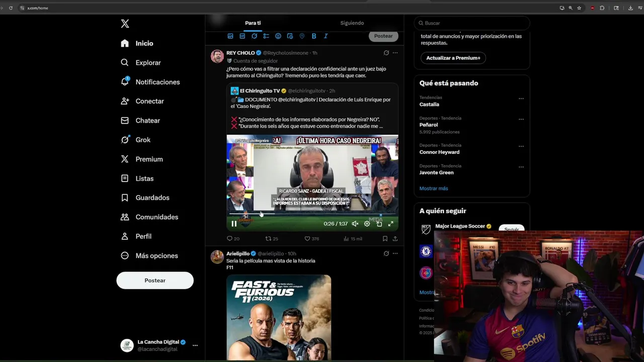
Task: Open more options on Arielipillo post
Action: pyautogui.click(x=395, y=253)
